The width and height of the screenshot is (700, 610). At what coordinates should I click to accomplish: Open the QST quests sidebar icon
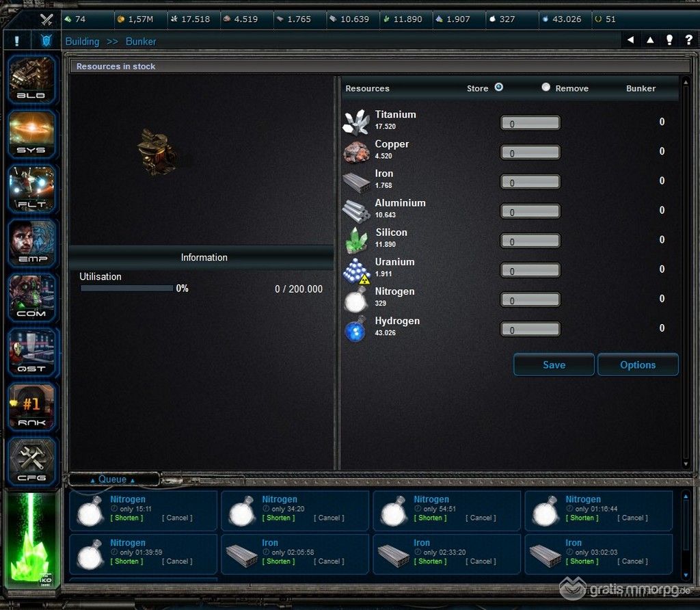click(31, 353)
